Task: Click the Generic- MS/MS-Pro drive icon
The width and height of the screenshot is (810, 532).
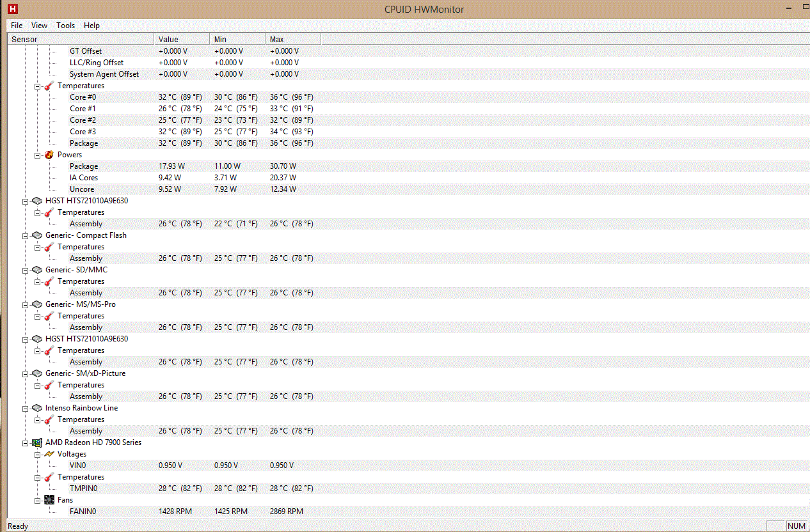Action: (x=37, y=304)
